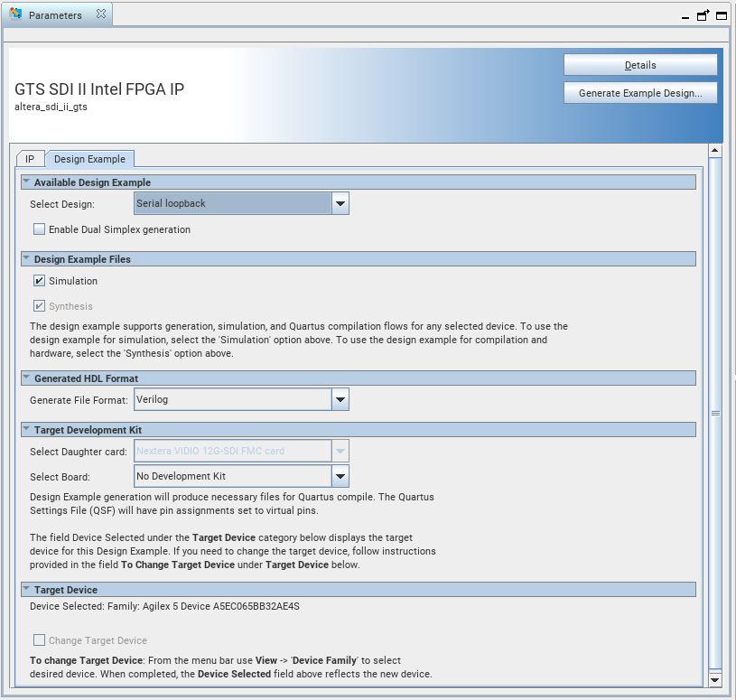736x700 pixels.
Task: Collapse the Available Design Example section
Action: coord(26,182)
